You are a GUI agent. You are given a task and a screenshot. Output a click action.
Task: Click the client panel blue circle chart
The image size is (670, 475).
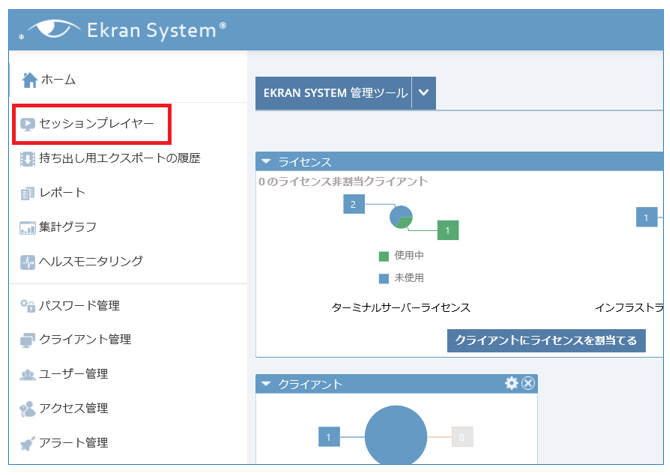click(x=396, y=436)
